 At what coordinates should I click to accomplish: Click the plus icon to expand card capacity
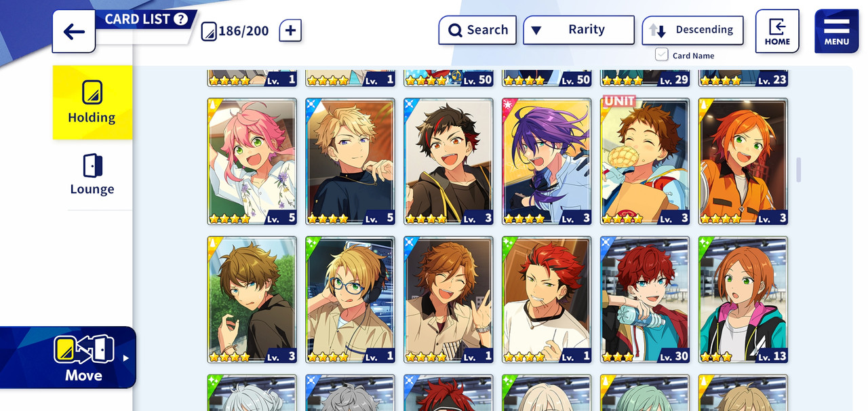coord(290,30)
